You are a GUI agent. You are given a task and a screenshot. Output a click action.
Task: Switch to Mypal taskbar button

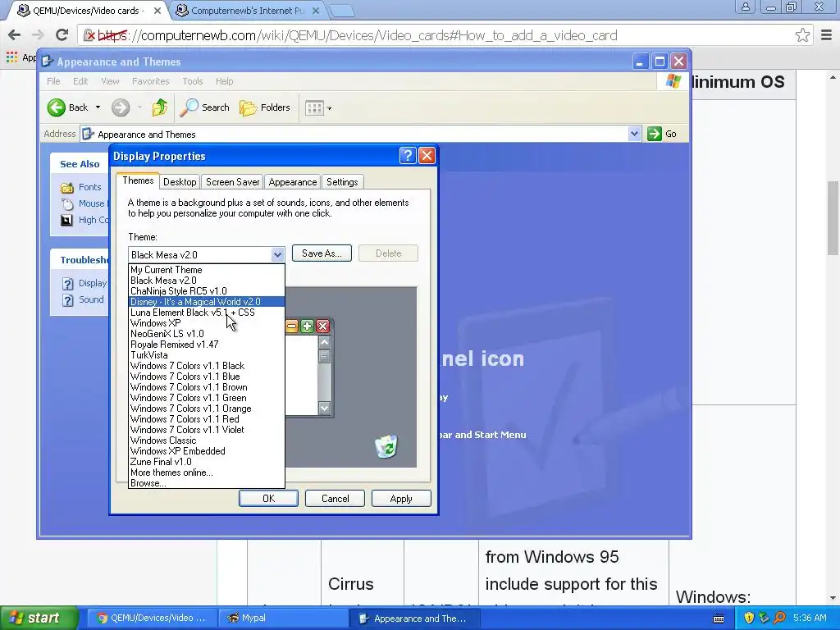(x=283, y=618)
